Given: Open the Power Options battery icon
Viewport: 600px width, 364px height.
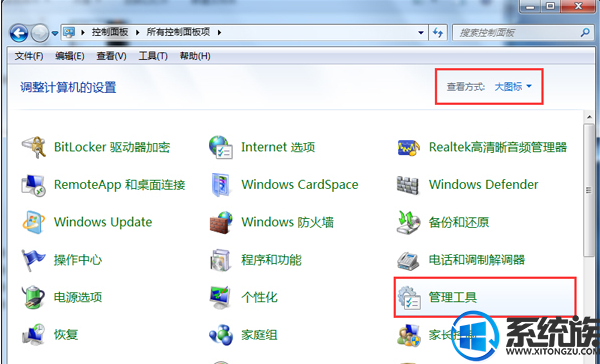Looking at the screenshot, I should tap(33, 297).
